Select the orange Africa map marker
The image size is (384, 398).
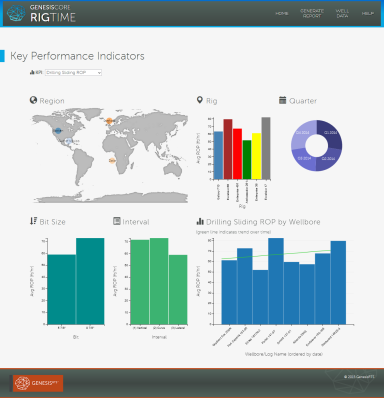[x=112, y=161]
